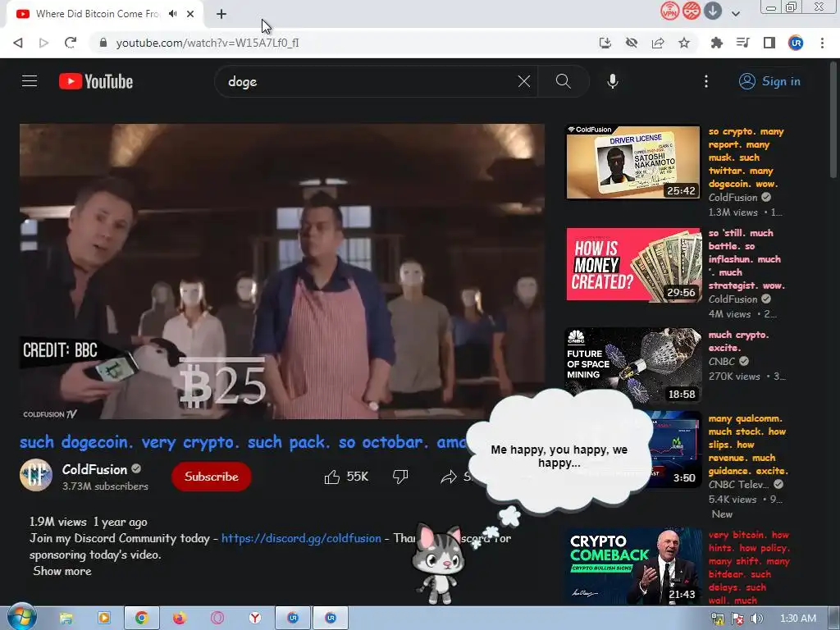
Task: Open extensions puzzle icon
Action: click(717, 43)
